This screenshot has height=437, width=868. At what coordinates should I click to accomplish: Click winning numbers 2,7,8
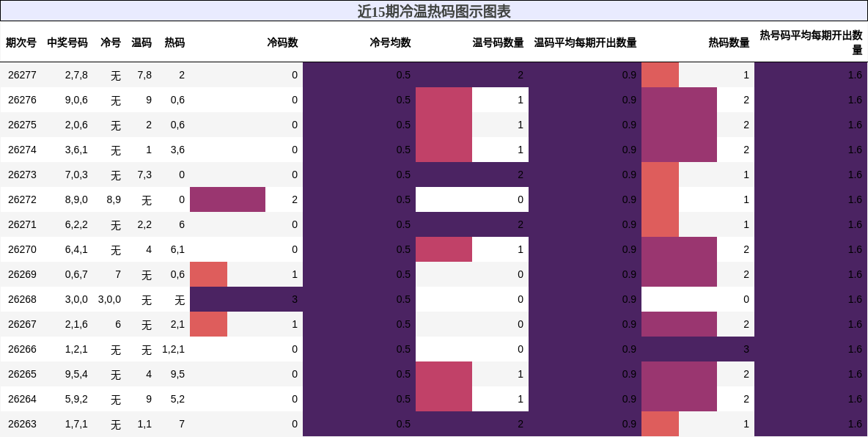coord(76,75)
